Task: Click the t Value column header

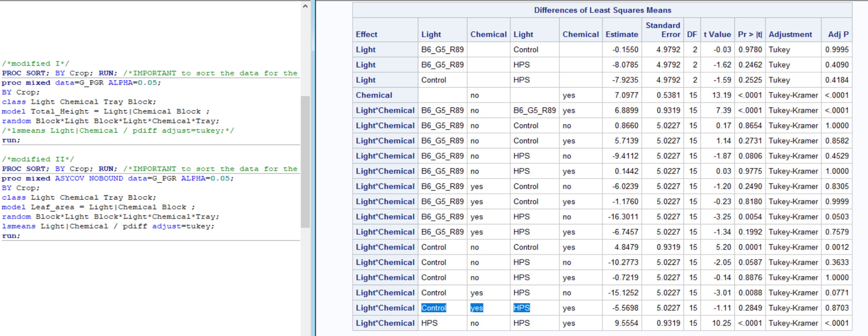Action: point(717,34)
